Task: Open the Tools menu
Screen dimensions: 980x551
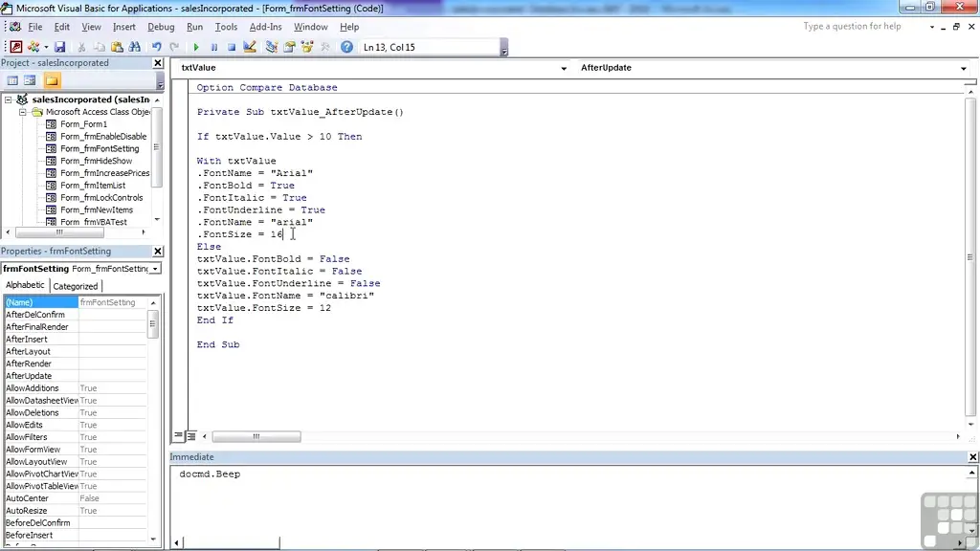Action: [226, 27]
